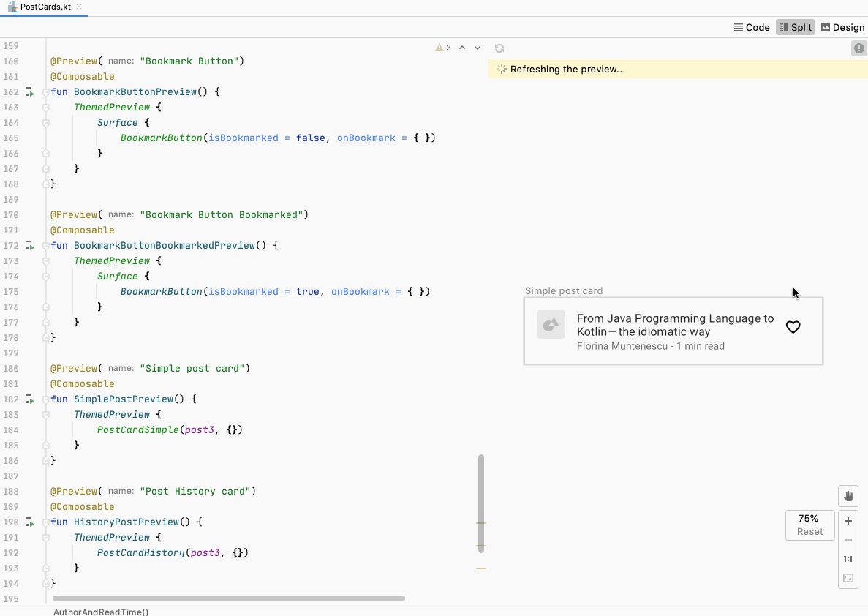The width and height of the screenshot is (868, 616).
Task: Run BookmarkButtonBookmarkedPreview gutter icon at line 172
Action: pos(30,245)
